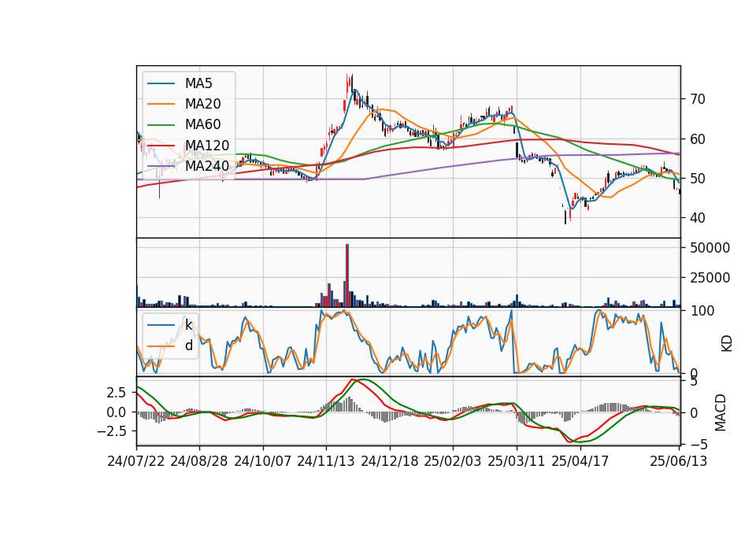Image resolution: width=756 pixels, height=543 pixels.
Task: Click the KD axis value 100
Action: (702, 311)
